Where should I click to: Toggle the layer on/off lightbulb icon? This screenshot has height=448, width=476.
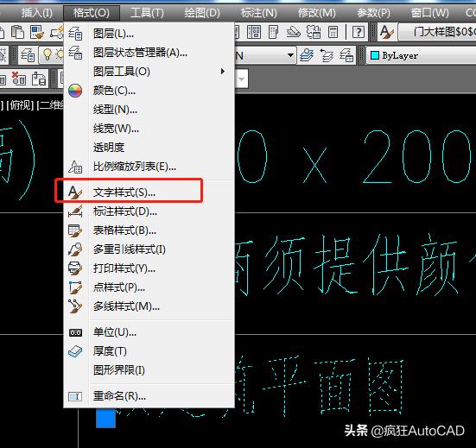click(48, 54)
